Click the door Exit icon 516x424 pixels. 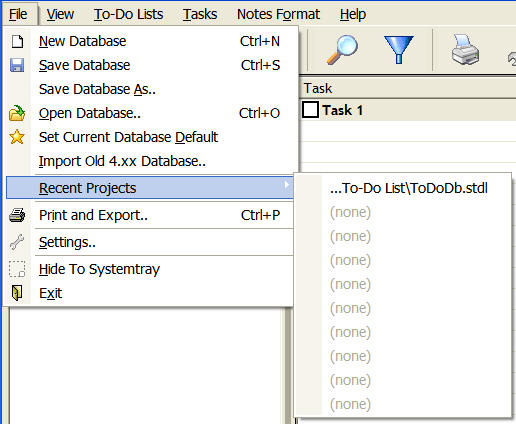[17, 293]
